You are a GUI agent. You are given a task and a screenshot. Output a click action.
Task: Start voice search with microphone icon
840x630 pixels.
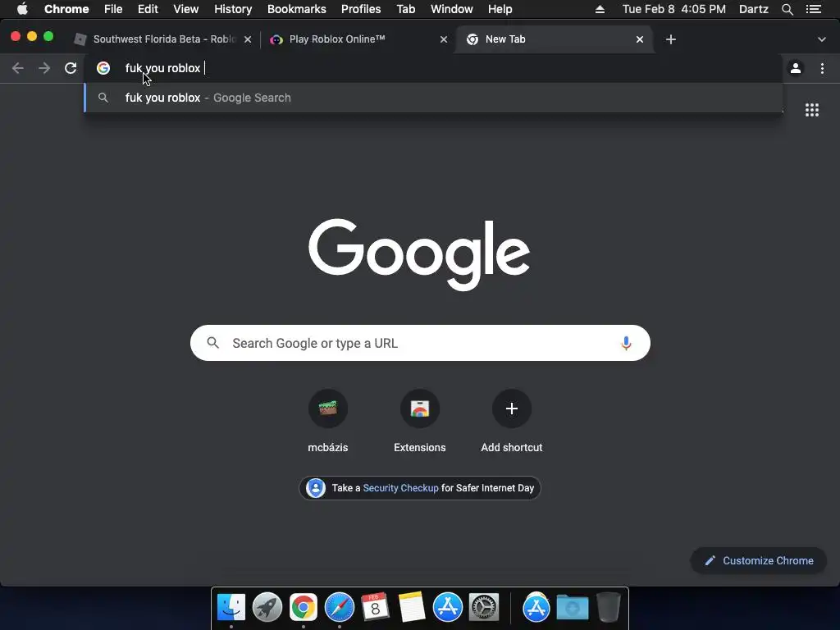point(626,343)
